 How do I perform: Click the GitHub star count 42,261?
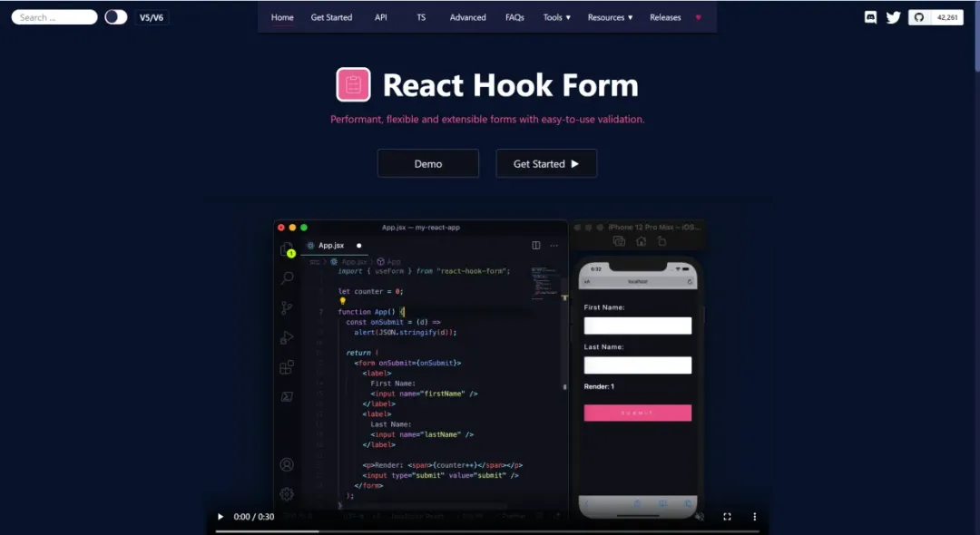pyautogui.click(x=947, y=17)
